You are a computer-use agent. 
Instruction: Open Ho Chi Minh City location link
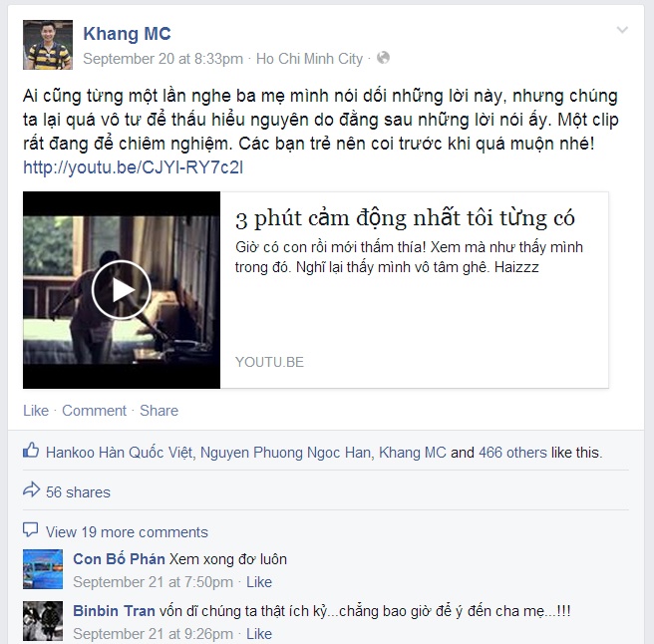(309, 59)
